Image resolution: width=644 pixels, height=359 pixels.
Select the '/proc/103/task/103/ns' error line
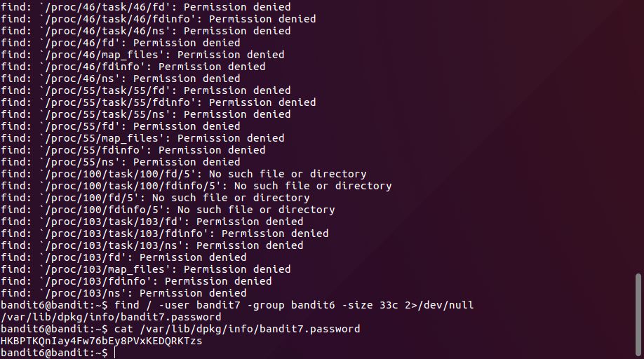(151, 245)
